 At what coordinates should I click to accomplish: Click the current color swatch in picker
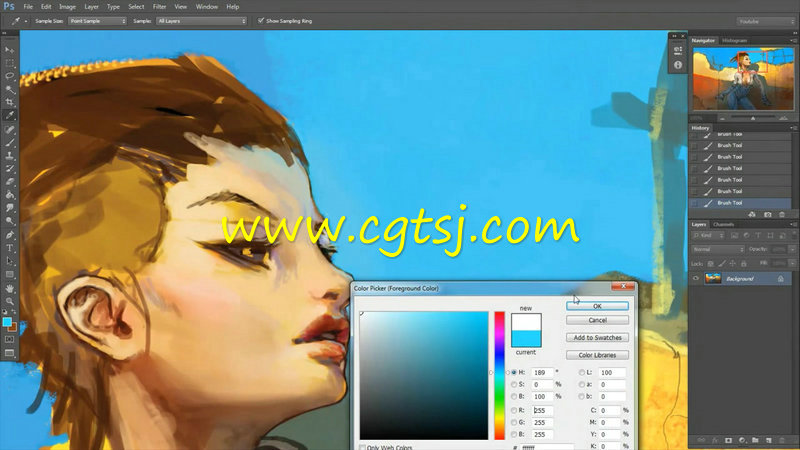[x=526, y=339]
